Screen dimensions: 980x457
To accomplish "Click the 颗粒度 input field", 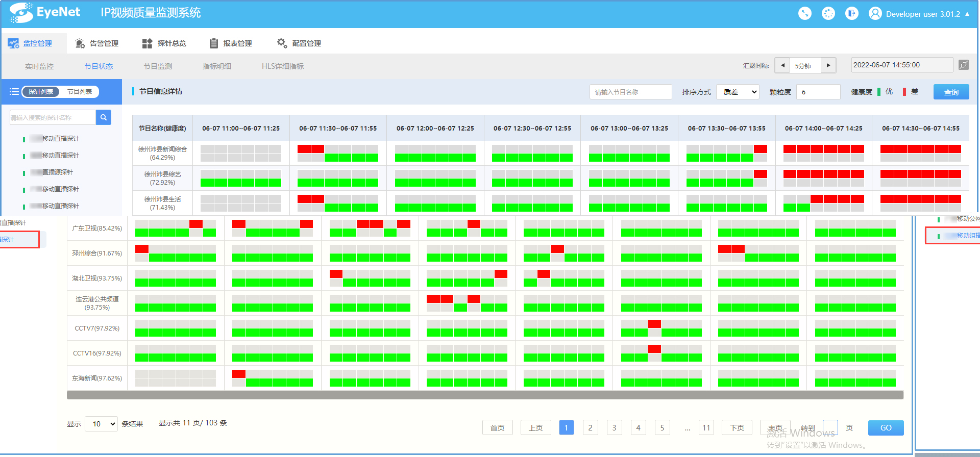I will pyautogui.click(x=818, y=92).
